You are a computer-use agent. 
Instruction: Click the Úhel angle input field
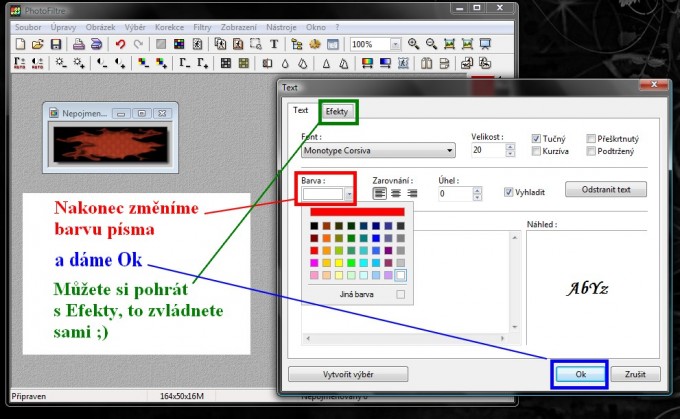pos(455,193)
